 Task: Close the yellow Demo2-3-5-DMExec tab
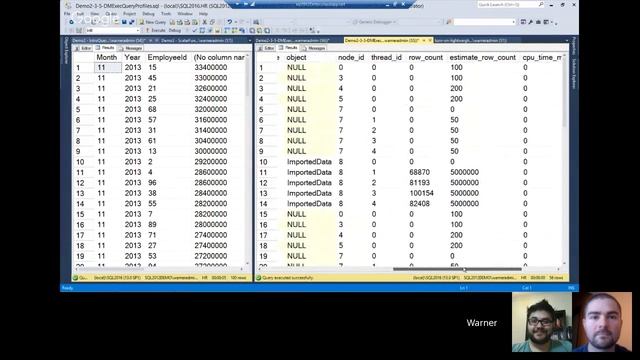click(x=430, y=40)
